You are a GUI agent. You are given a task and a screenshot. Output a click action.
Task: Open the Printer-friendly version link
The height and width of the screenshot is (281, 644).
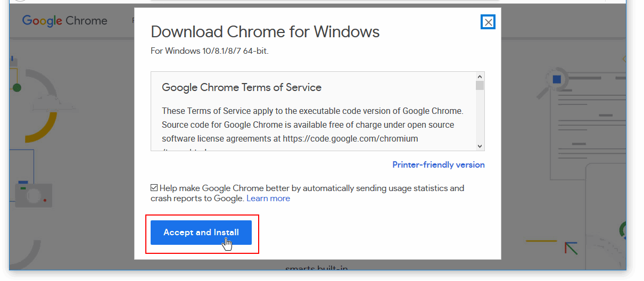click(438, 165)
